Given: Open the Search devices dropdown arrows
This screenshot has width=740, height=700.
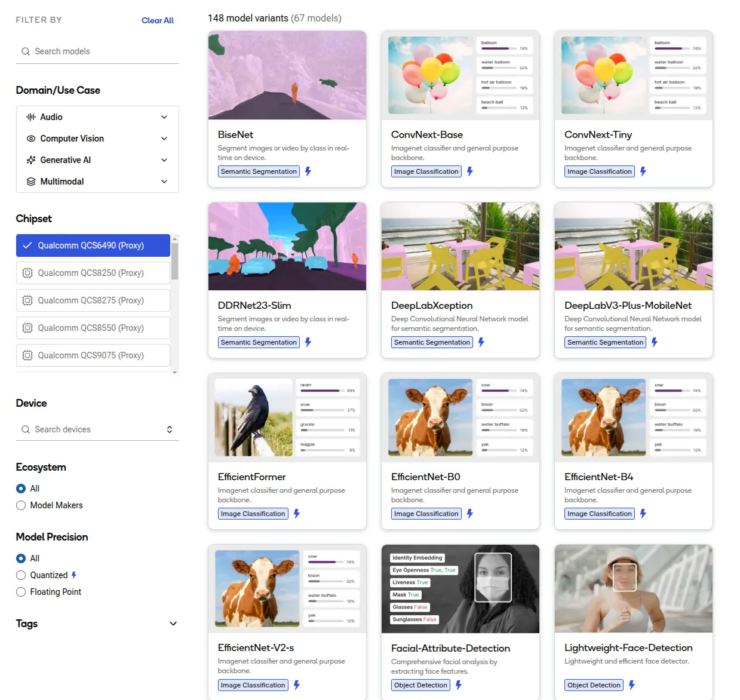Looking at the screenshot, I should tap(170, 429).
